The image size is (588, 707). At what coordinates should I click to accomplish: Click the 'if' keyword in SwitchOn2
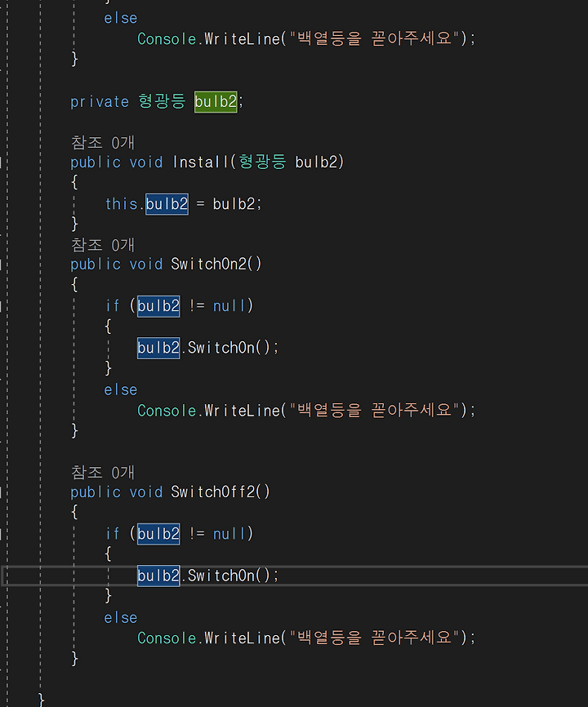click(x=112, y=306)
